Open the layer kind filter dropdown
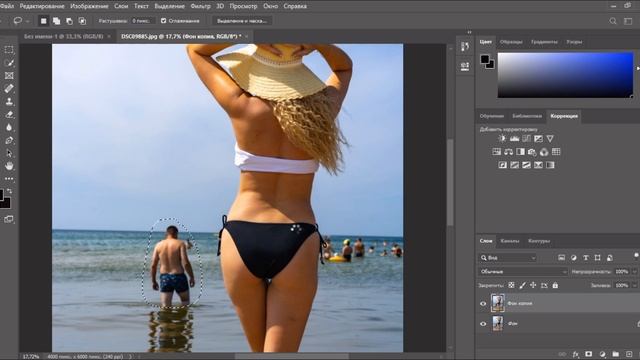The width and height of the screenshot is (640, 360). (x=508, y=258)
